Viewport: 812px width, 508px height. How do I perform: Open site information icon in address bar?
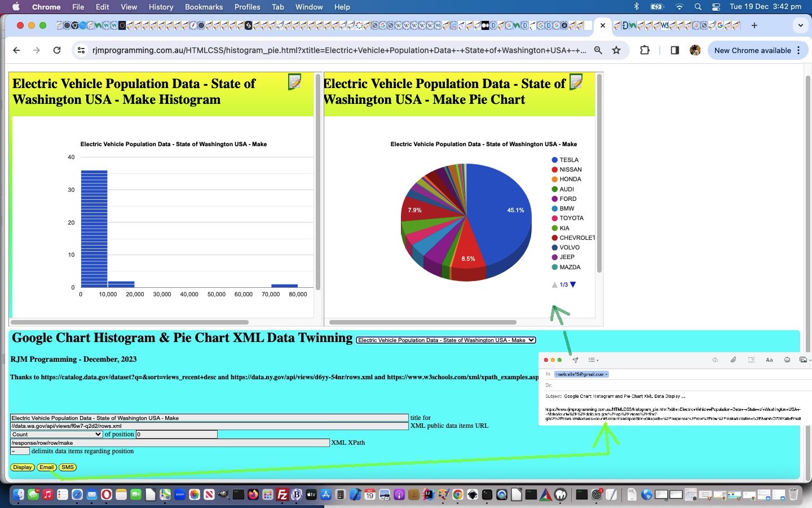tap(81, 50)
